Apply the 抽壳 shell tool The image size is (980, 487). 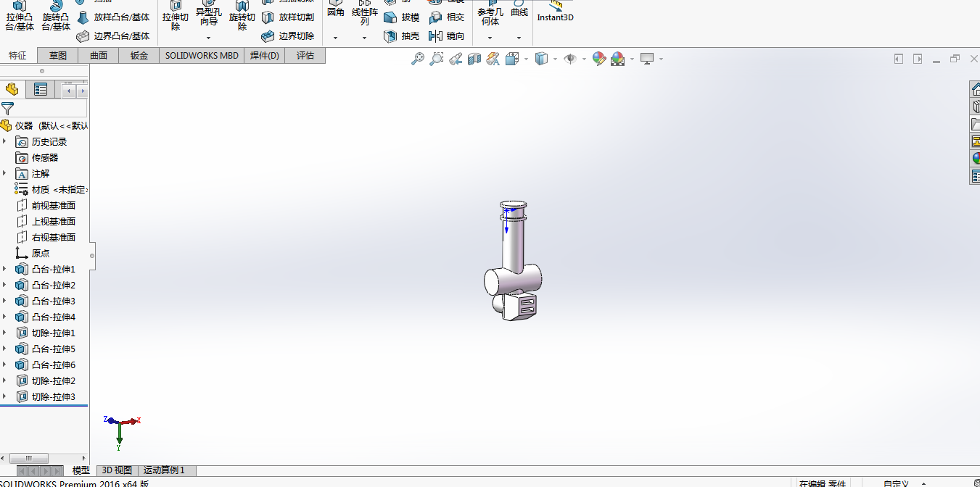pyautogui.click(x=401, y=36)
